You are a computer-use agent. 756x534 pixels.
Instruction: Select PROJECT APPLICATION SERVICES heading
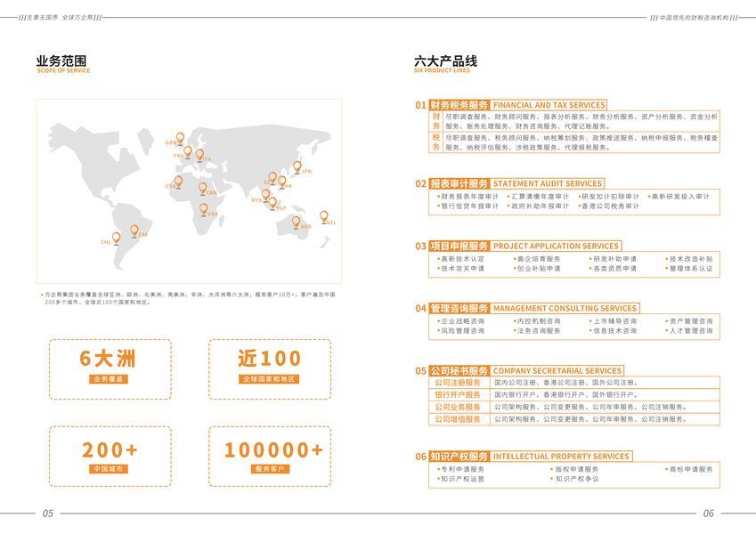(x=556, y=246)
